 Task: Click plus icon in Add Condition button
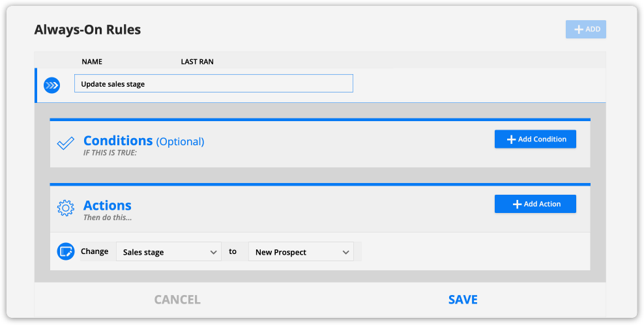click(511, 139)
